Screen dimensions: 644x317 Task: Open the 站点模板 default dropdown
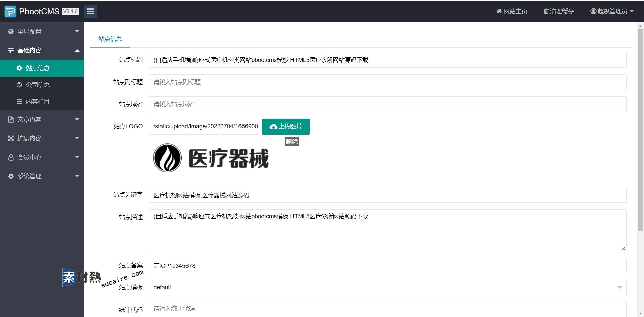coord(387,288)
